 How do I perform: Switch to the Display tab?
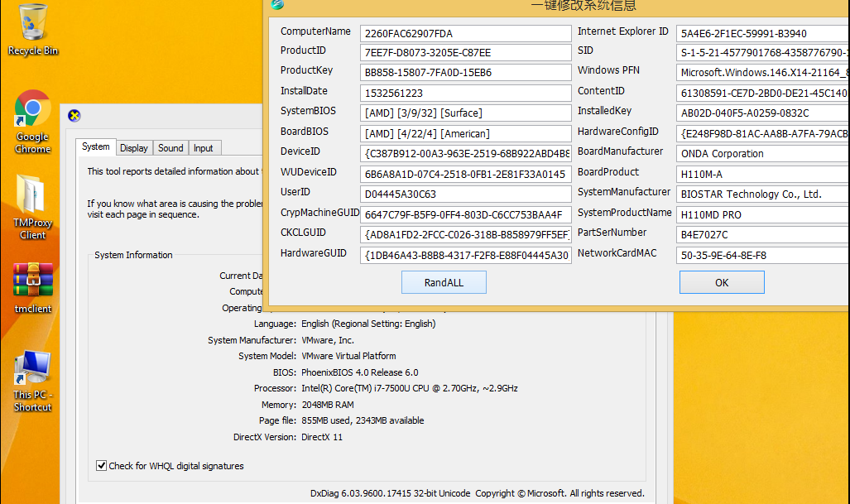[x=133, y=148]
